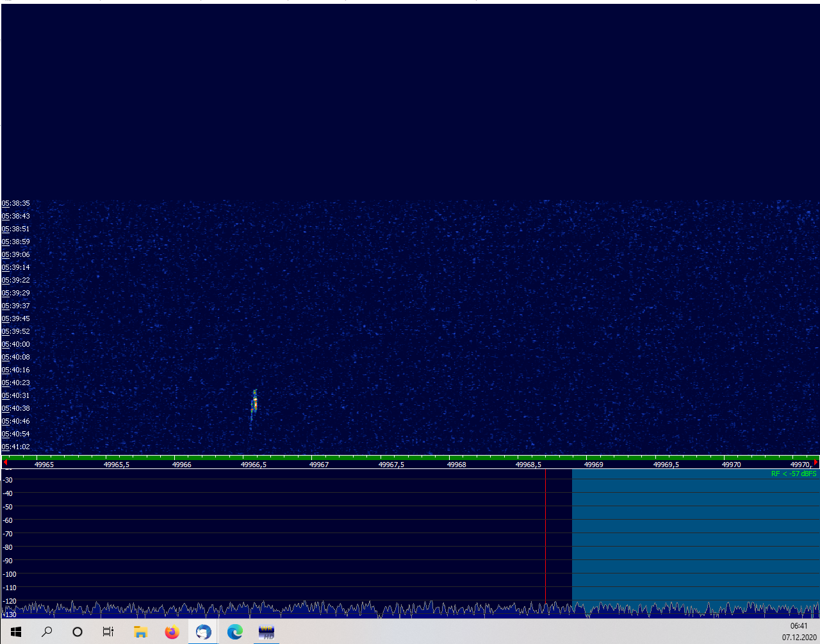
Task: Click the -100 dB level label
Action: [10, 574]
